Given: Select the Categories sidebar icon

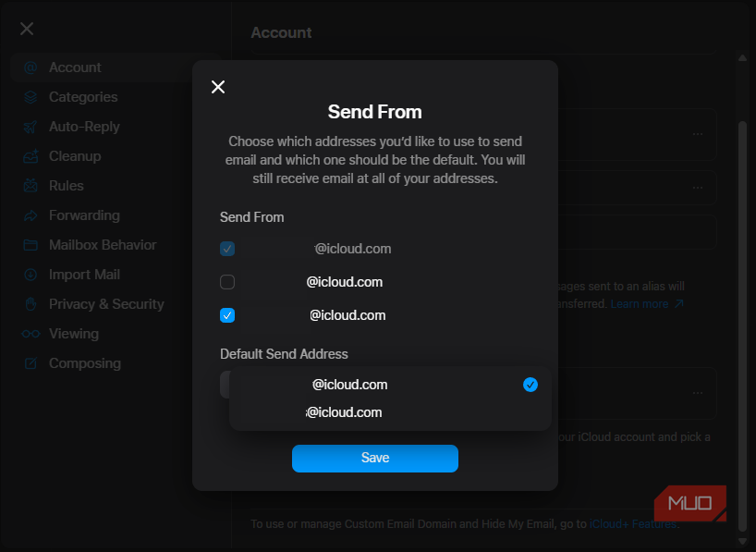Looking at the screenshot, I should pyautogui.click(x=30, y=96).
